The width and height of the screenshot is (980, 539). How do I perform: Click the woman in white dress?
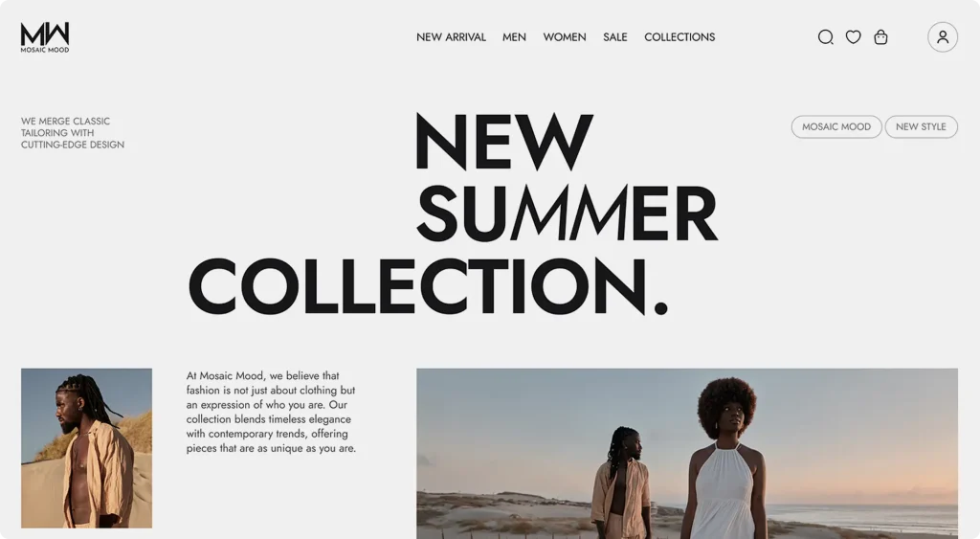coord(725,460)
